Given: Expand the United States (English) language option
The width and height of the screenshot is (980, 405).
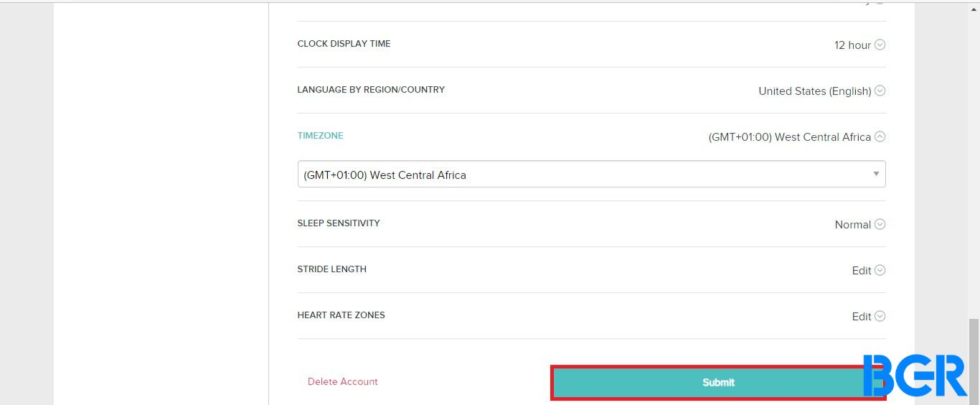Looking at the screenshot, I should (814, 91).
